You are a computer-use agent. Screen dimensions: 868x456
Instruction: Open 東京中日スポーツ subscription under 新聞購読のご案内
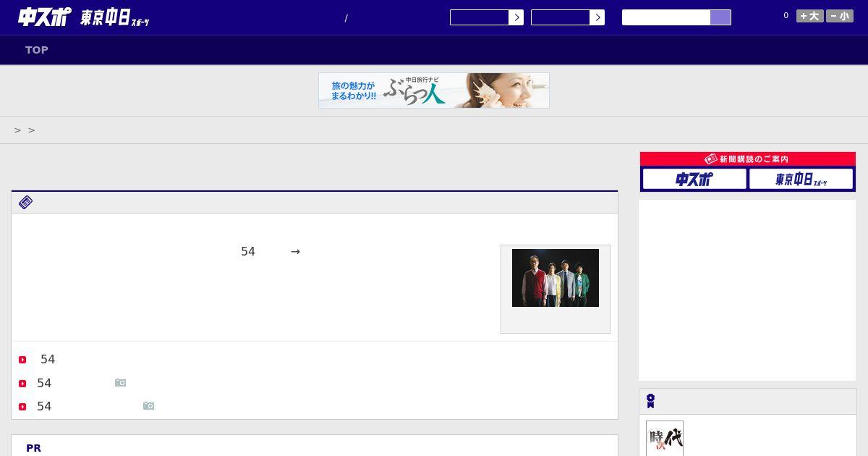(x=801, y=179)
